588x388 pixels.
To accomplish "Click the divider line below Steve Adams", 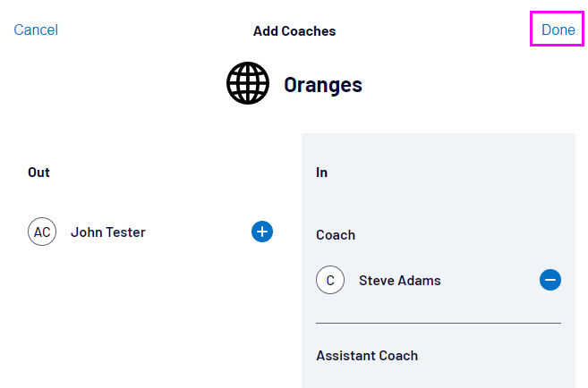I will pyautogui.click(x=439, y=323).
